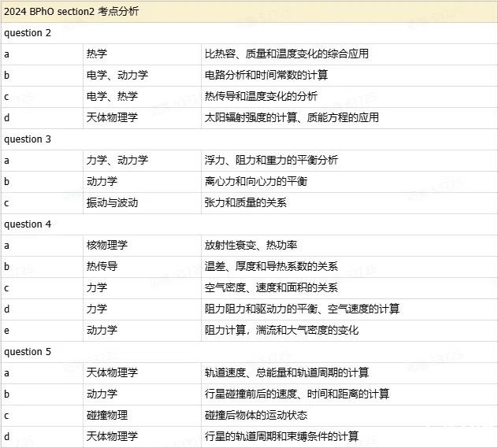This screenshot has height=448, width=498.
Task: Select the cell "张力和质量的关系"
Action: (x=349, y=203)
